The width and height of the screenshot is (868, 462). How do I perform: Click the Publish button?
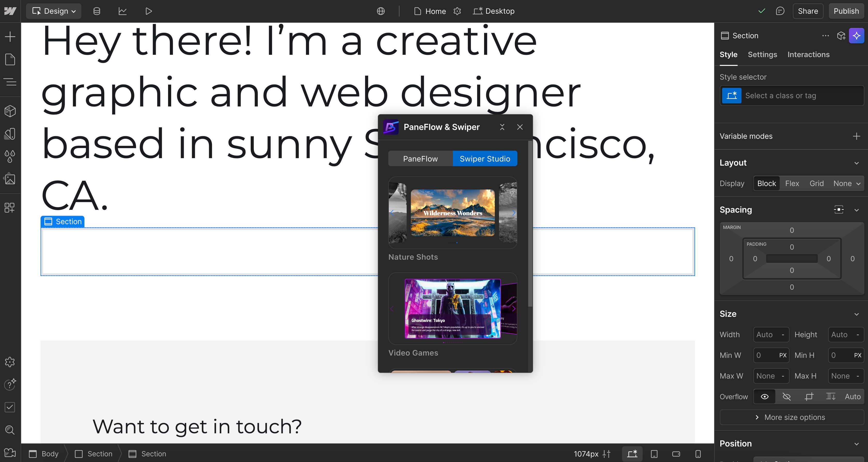(846, 11)
